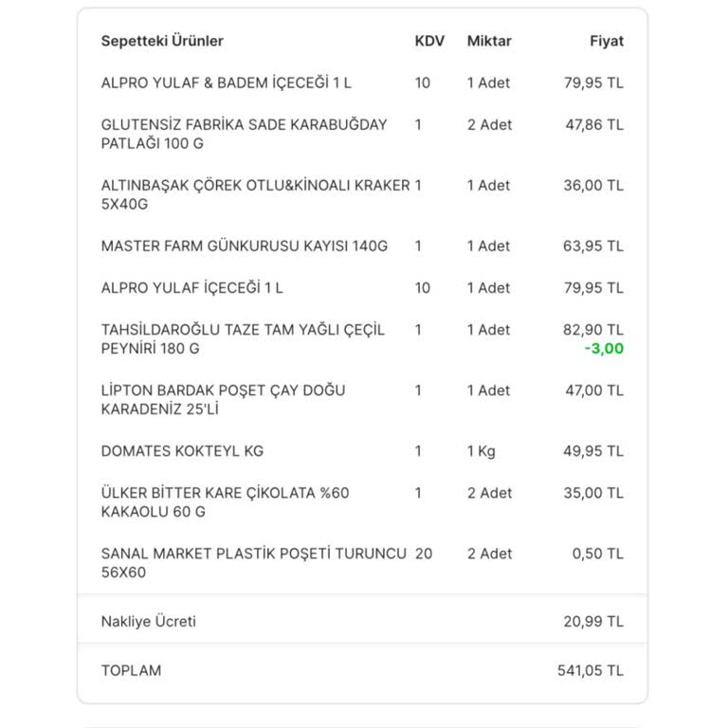Click the Sepetteki Ürünler heading
The width and height of the screenshot is (728, 728).
click(162, 42)
